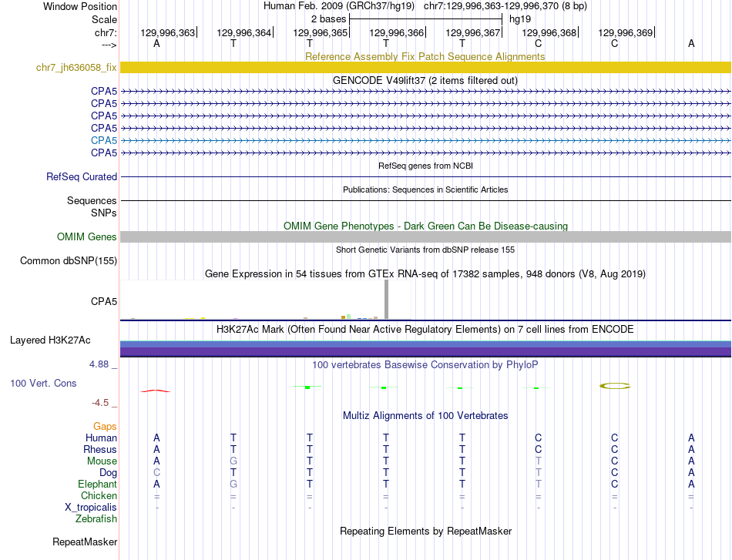Image resolution: width=732 pixels, height=560 pixels.
Task: Open the GTEx Gene Expression track title
Action: point(425,274)
